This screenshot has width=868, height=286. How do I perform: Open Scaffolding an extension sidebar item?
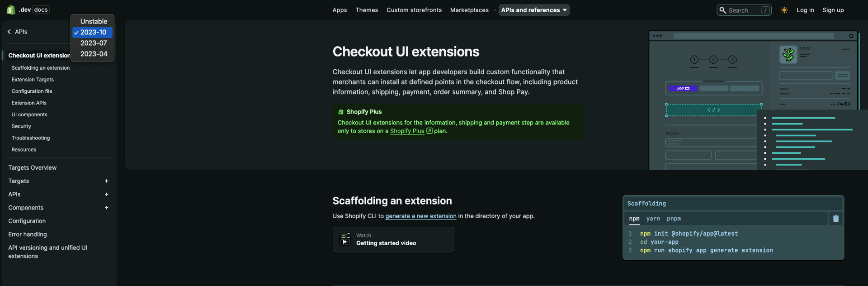point(41,68)
